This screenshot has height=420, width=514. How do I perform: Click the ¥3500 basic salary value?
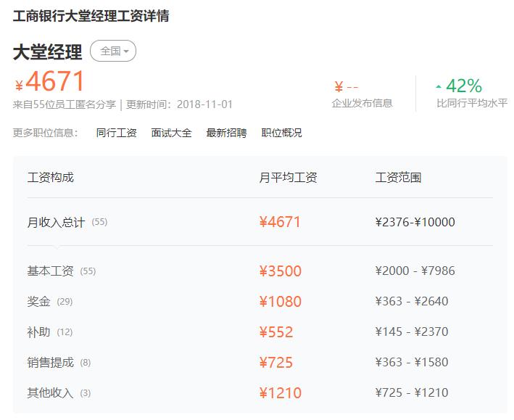tap(281, 271)
